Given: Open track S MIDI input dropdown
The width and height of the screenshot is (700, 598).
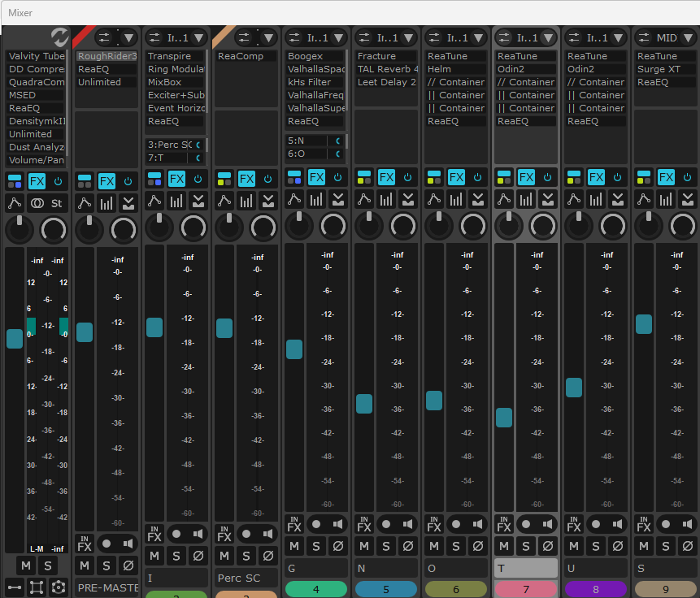Looking at the screenshot, I should 688,38.
